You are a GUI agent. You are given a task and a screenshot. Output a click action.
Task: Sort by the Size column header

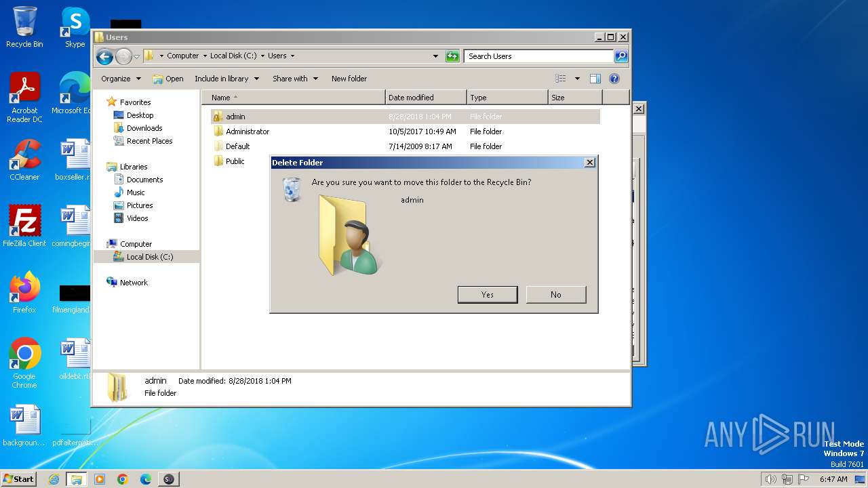(x=575, y=98)
